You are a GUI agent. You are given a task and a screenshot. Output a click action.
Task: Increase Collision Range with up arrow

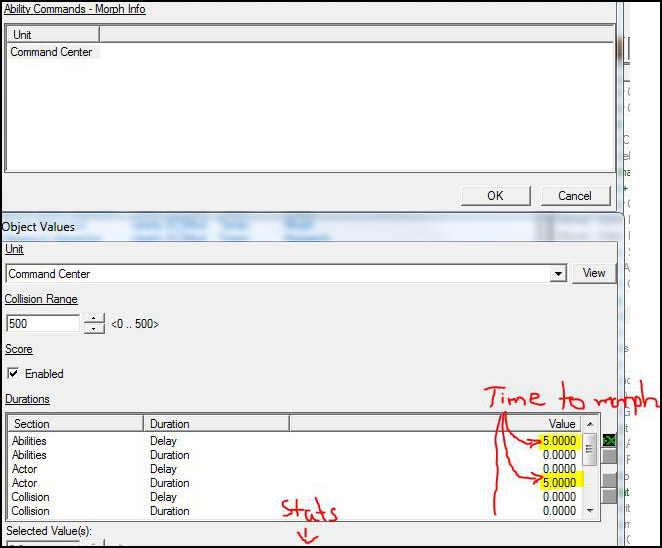click(x=94, y=319)
